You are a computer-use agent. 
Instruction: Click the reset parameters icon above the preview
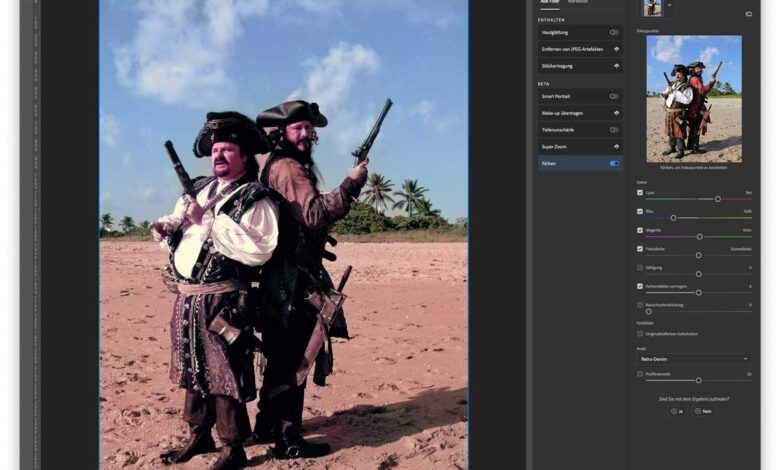point(749,14)
